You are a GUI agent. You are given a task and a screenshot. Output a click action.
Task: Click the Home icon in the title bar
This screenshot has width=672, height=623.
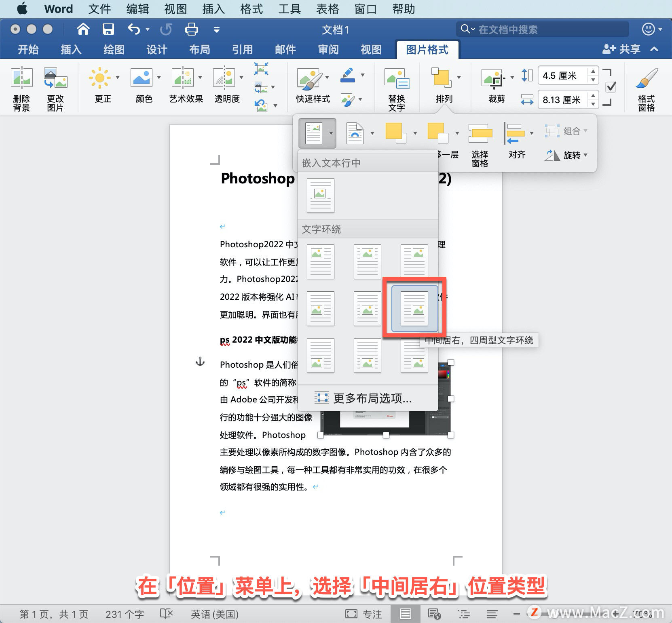[x=83, y=29]
